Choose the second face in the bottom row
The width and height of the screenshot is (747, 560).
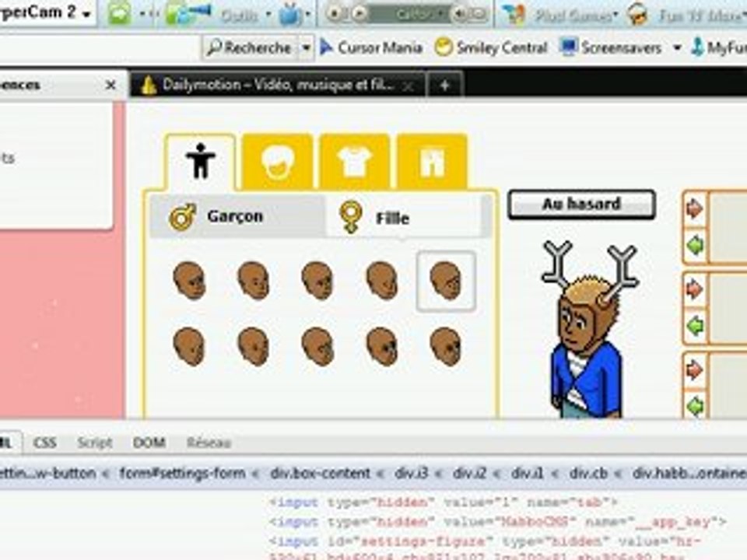[254, 346]
